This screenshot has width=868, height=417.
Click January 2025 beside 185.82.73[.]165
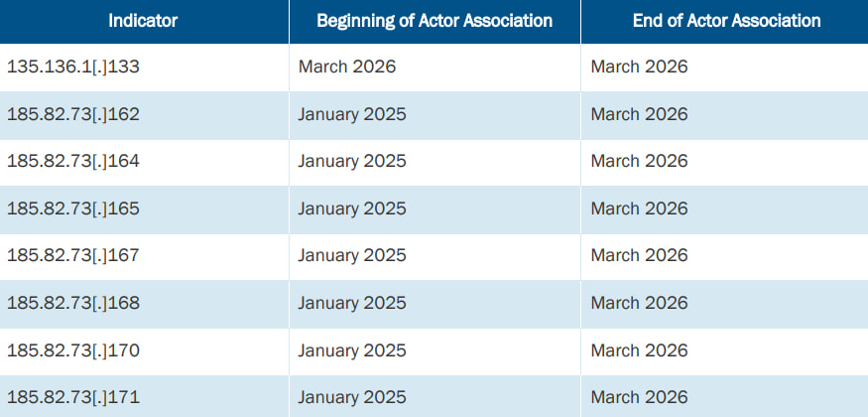(x=352, y=208)
